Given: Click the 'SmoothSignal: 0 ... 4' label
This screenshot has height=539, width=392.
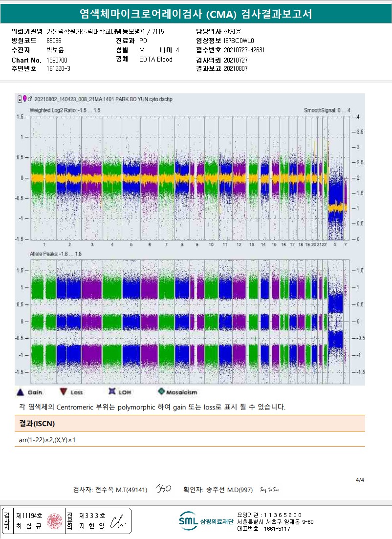Looking at the screenshot, I should pyautogui.click(x=327, y=110).
